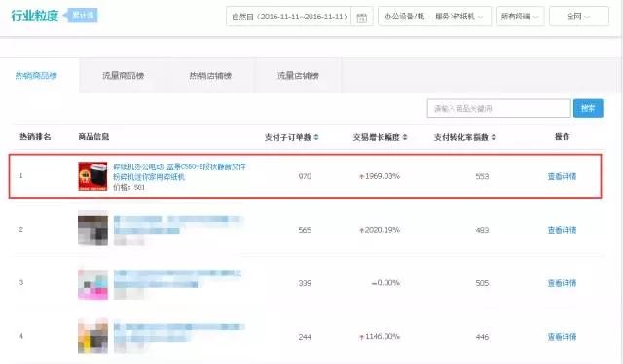Click the 行业粒度 page title

[x=35, y=16]
